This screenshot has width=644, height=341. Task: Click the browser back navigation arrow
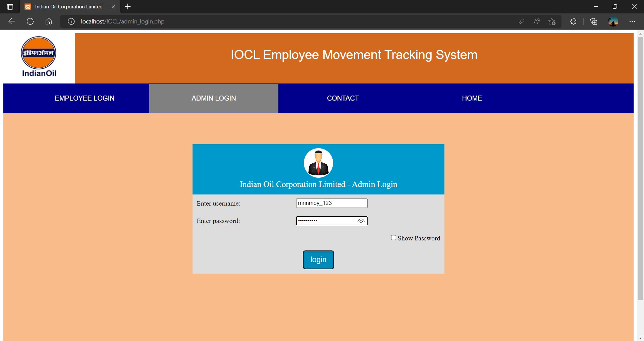(x=11, y=21)
